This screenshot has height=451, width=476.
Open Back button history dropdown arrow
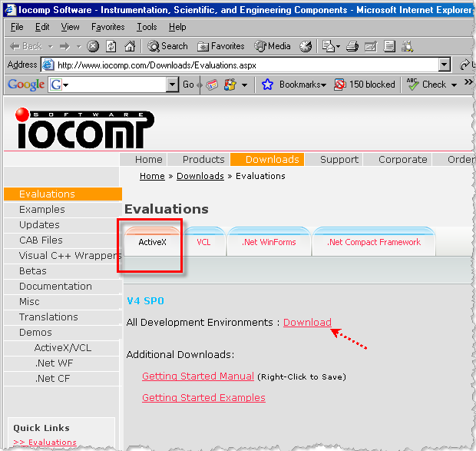(51, 47)
